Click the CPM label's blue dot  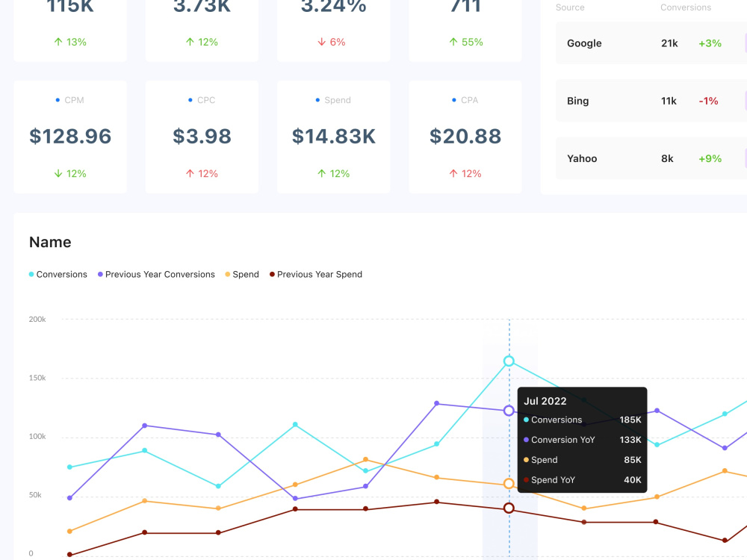coord(58,100)
